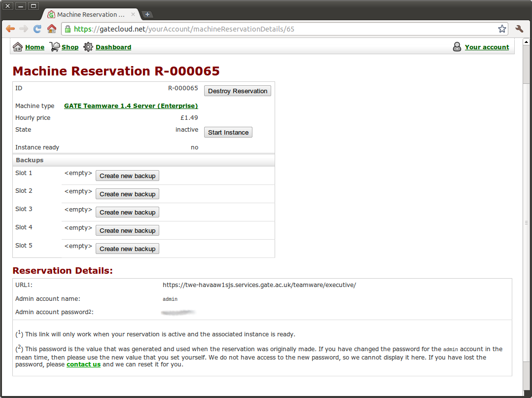Click the Slot 5 label
Viewport: 532px width, 398px height.
24,246
